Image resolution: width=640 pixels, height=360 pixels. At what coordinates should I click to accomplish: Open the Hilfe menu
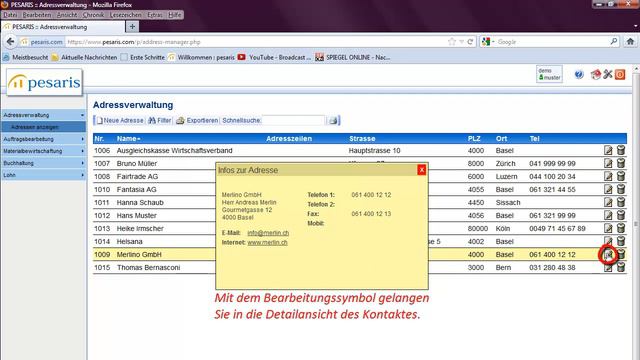click(x=174, y=15)
